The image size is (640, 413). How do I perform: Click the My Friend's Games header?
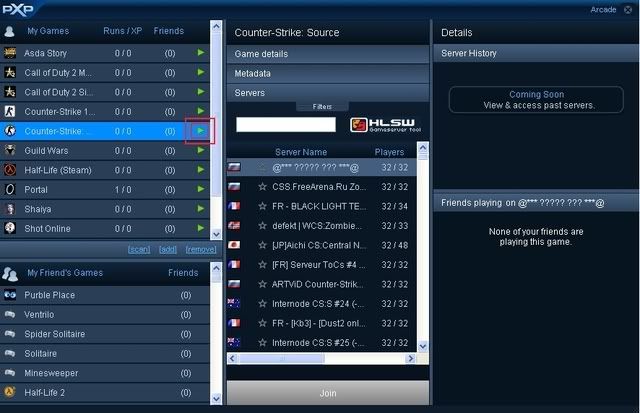pos(65,273)
